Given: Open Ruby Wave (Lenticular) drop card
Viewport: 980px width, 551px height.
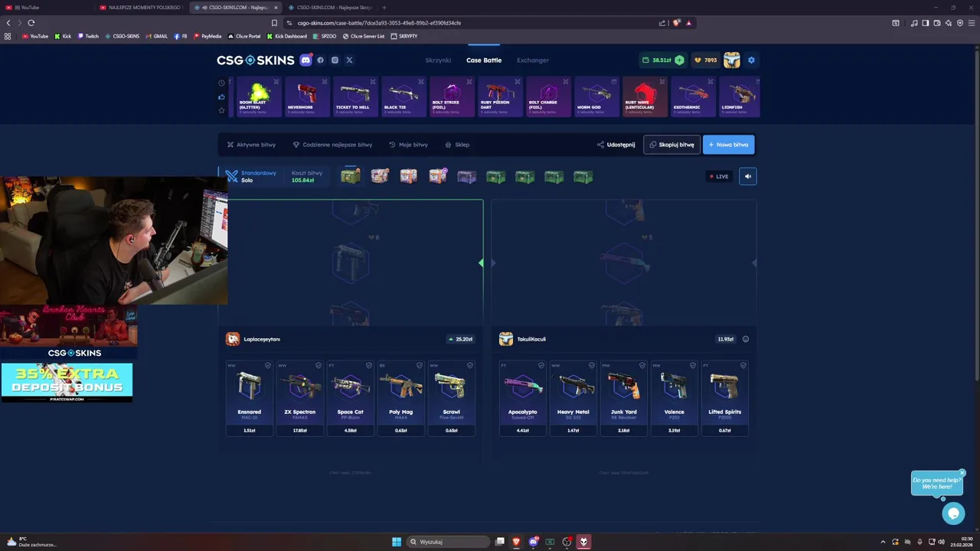Looking at the screenshot, I should [x=645, y=96].
